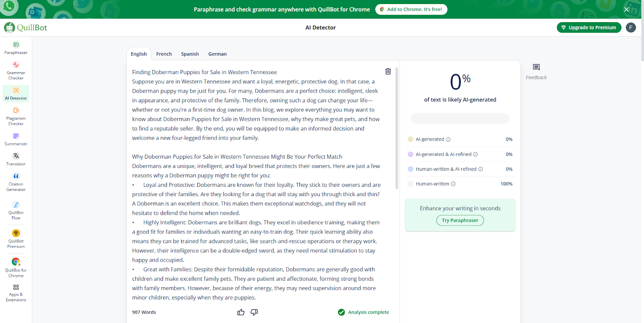Viewport: 644px width, 323px height.
Task: Click the 907 Words counter
Action: tap(144, 312)
